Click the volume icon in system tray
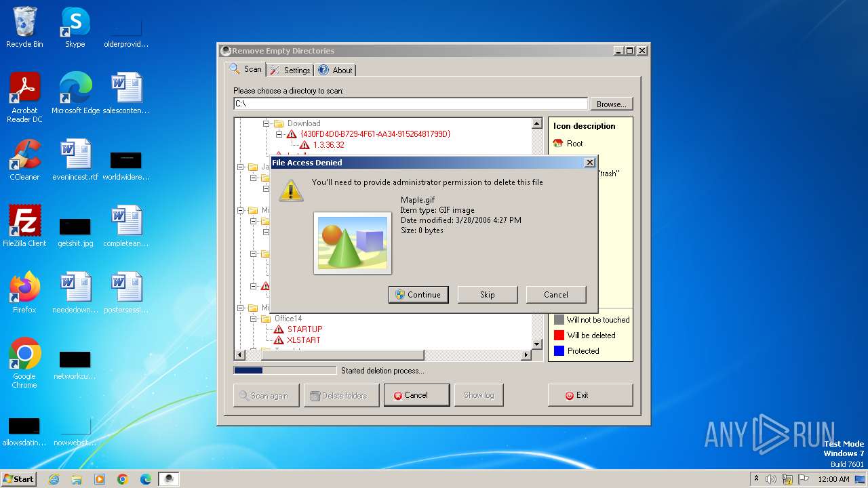 tap(771, 479)
